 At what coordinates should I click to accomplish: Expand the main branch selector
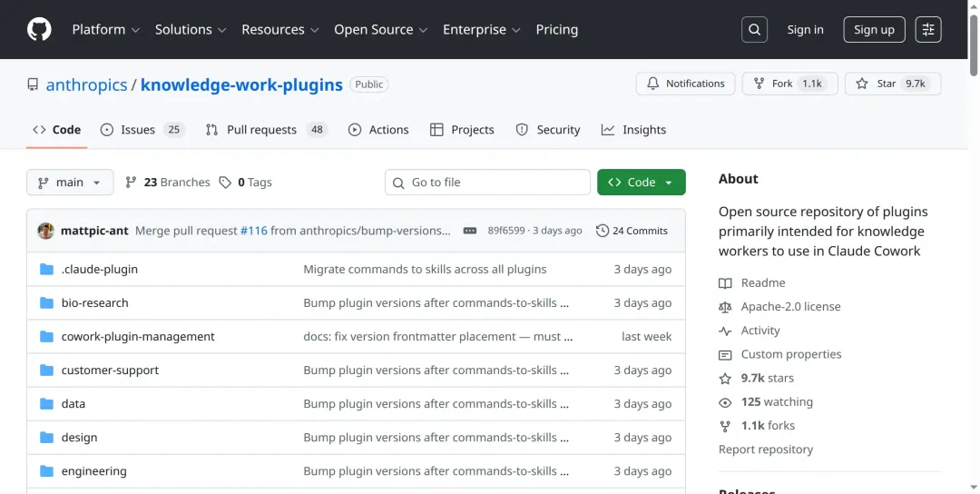[70, 183]
